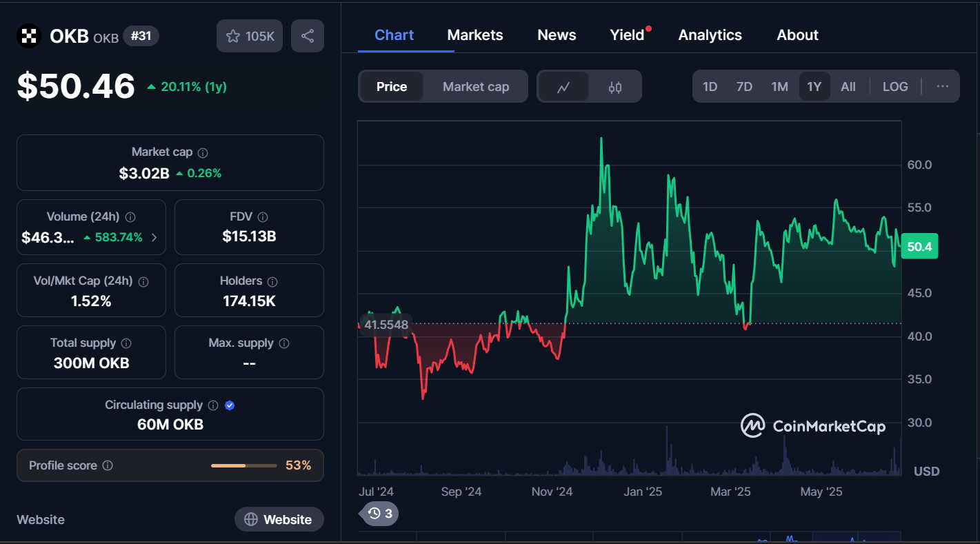
Task: Click the 1.52% Vol/Mkt Cap value
Action: point(91,301)
